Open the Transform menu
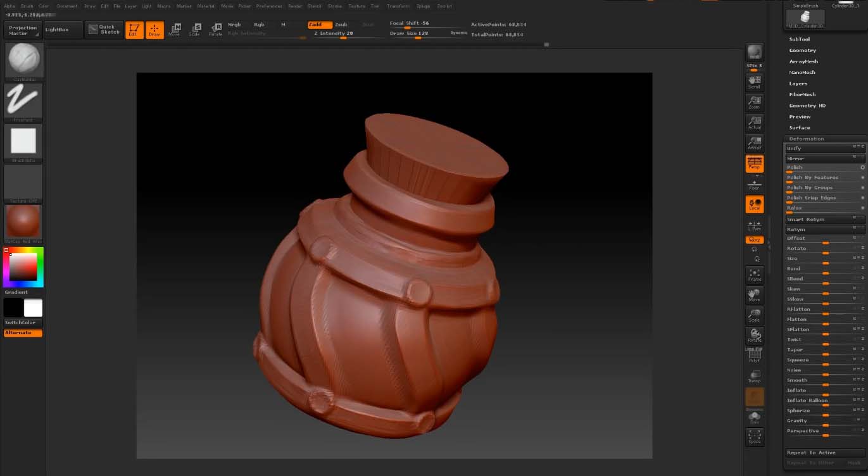The width and height of the screenshot is (868, 476). (398, 6)
